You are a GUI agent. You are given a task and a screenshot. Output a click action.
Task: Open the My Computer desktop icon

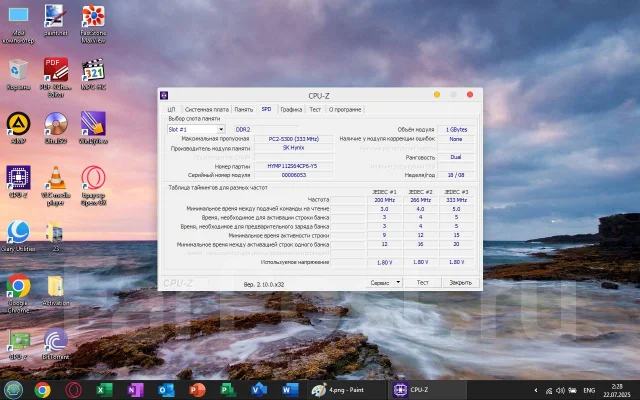tap(18, 24)
